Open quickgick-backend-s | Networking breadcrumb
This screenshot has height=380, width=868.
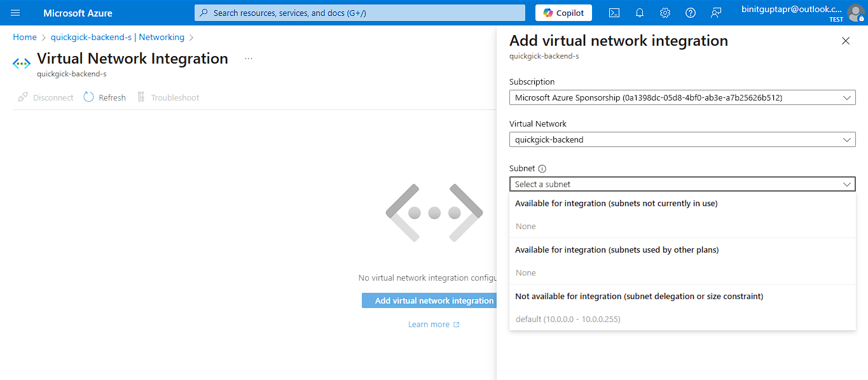click(118, 38)
